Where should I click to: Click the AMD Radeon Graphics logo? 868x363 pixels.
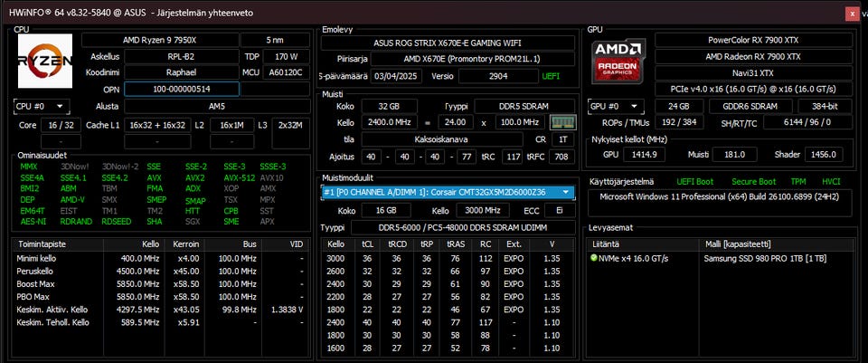point(618,61)
